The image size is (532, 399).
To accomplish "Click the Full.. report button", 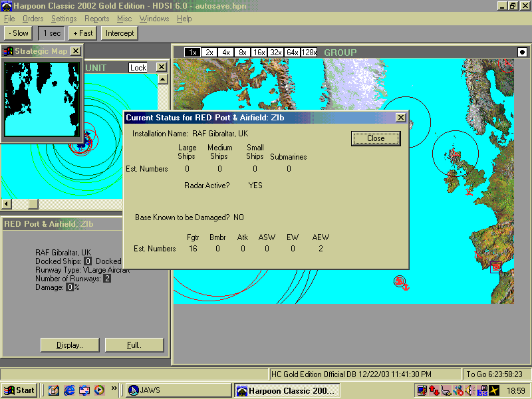I will [x=134, y=345].
